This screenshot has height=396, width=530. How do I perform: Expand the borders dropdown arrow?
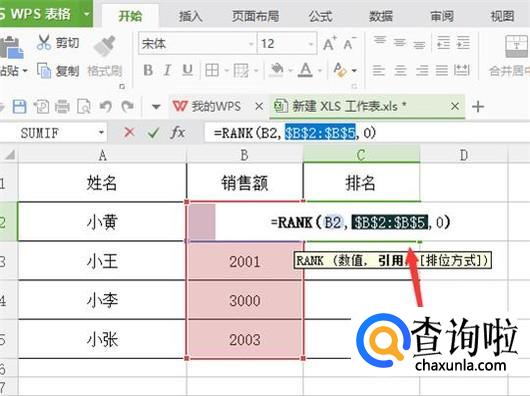click(x=226, y=71)
